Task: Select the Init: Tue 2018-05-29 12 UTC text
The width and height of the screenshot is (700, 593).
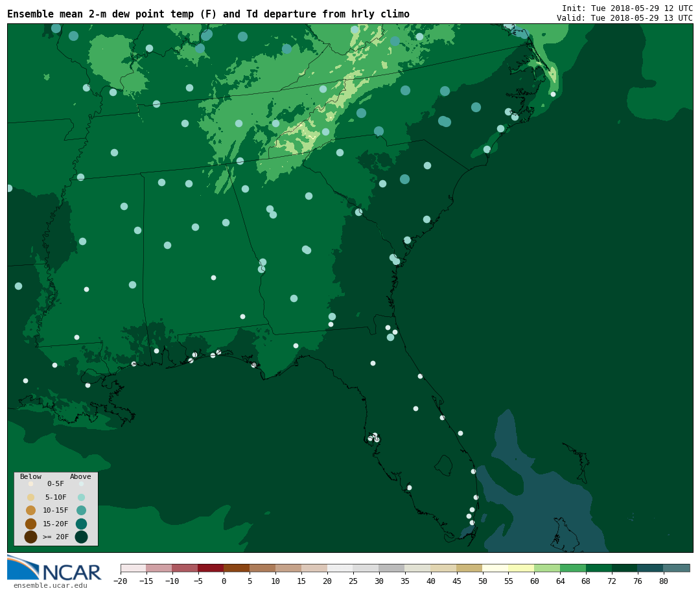Action: [627, 8]
